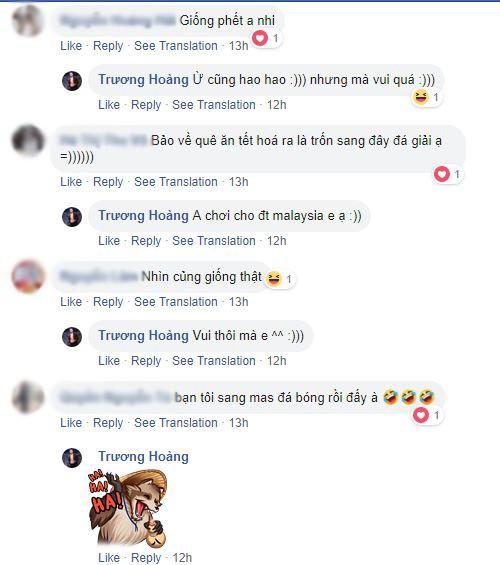Click 12h timestamp on 'Vui thôi mà e' reply
Screen dimensions: 500x565
277,361
